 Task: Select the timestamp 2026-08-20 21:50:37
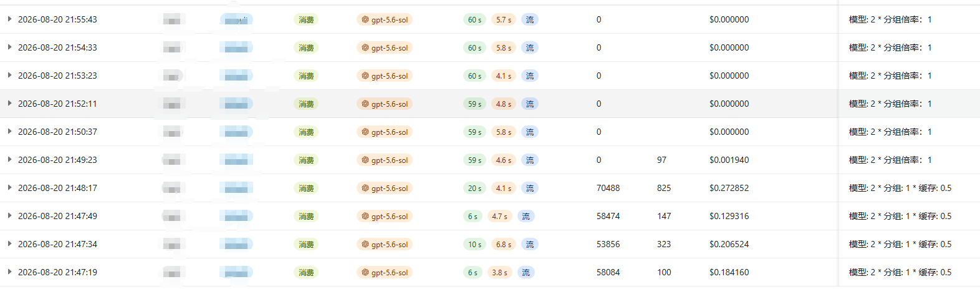pyautogui.click(x=57, y=132)
